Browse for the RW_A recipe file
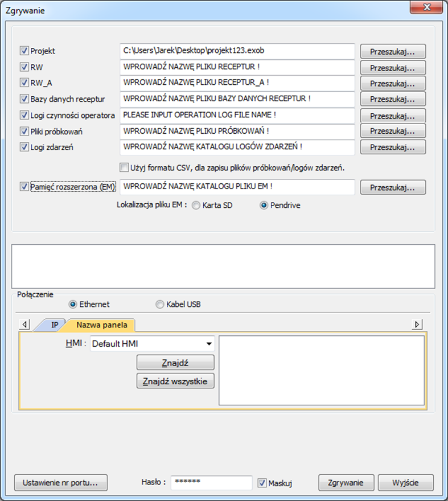Viewport: 448px width, 501px height. 393,83
